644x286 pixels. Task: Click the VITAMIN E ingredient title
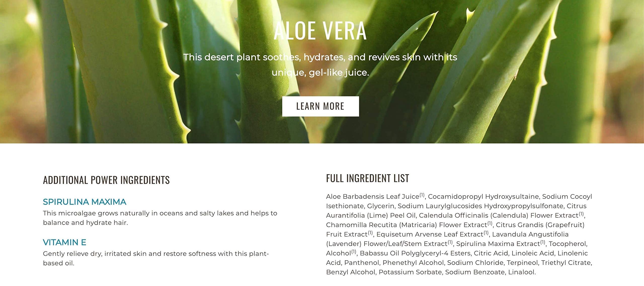pos(65,242)
